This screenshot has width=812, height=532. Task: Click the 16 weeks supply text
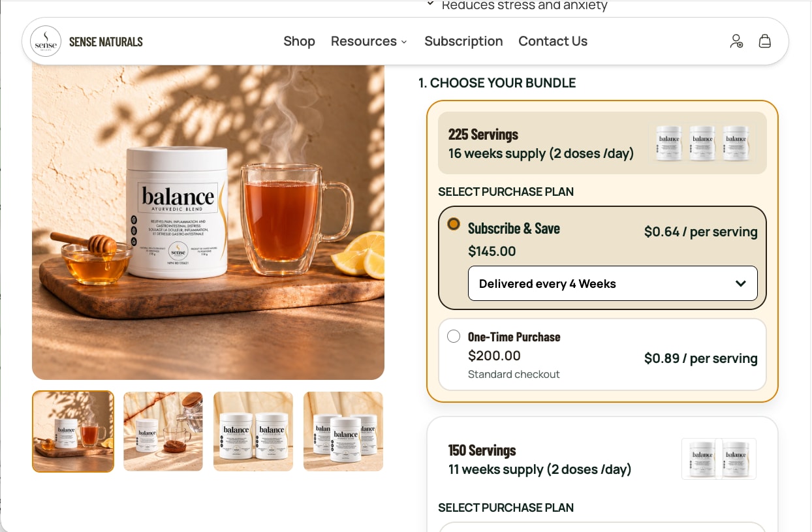click(x=540, y=154)
